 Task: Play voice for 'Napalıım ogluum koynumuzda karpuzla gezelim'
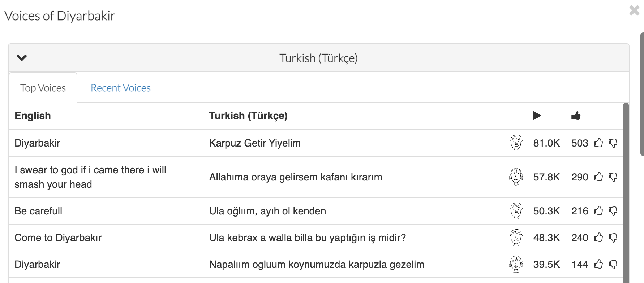coord(516,264)
